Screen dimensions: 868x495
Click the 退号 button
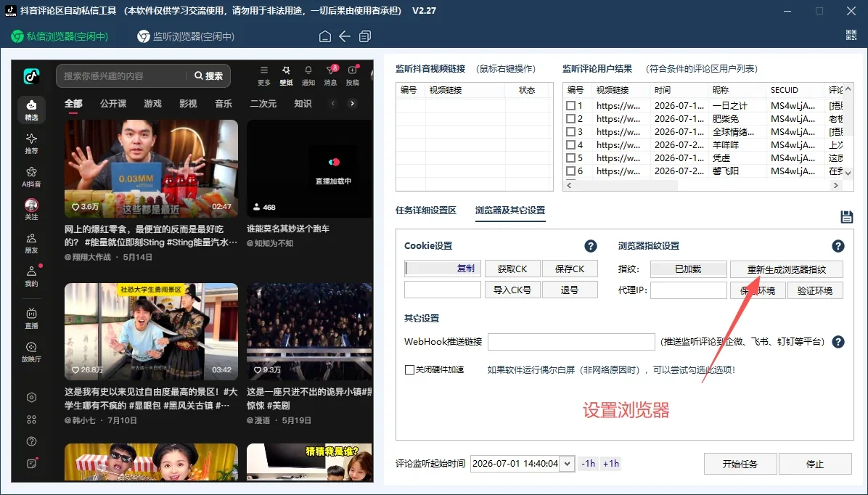[x=570, y=290]
